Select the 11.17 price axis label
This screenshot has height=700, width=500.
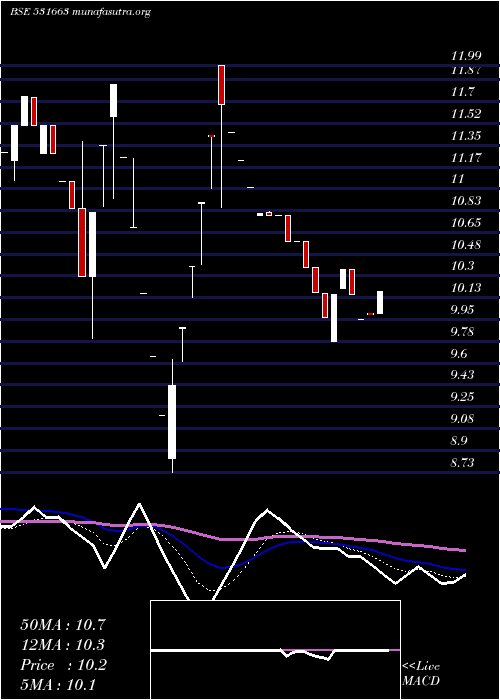coord(466,158)
